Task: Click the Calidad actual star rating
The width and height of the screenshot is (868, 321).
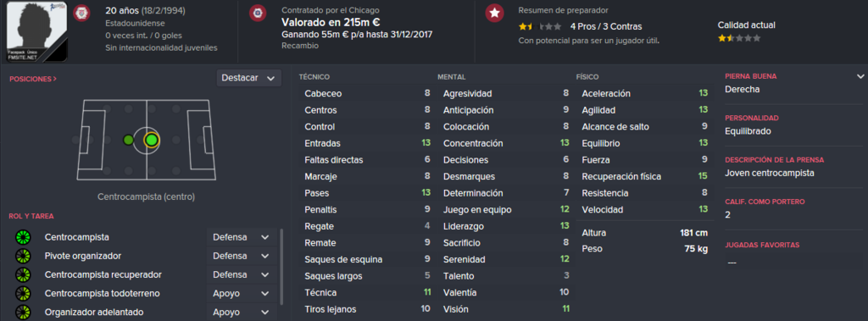Action: tap(739, 38)
